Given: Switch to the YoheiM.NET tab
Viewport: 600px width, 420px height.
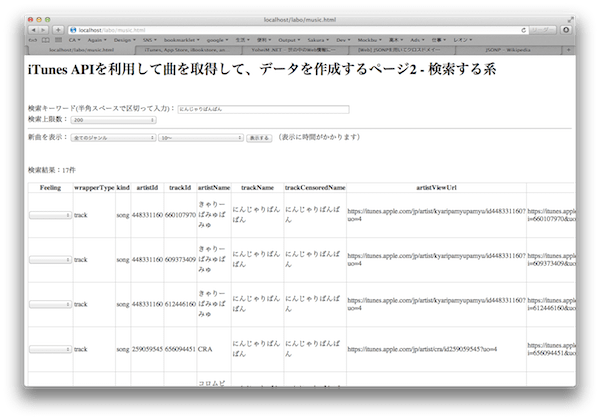Looking at the screenshot, I should click(295, 50).
